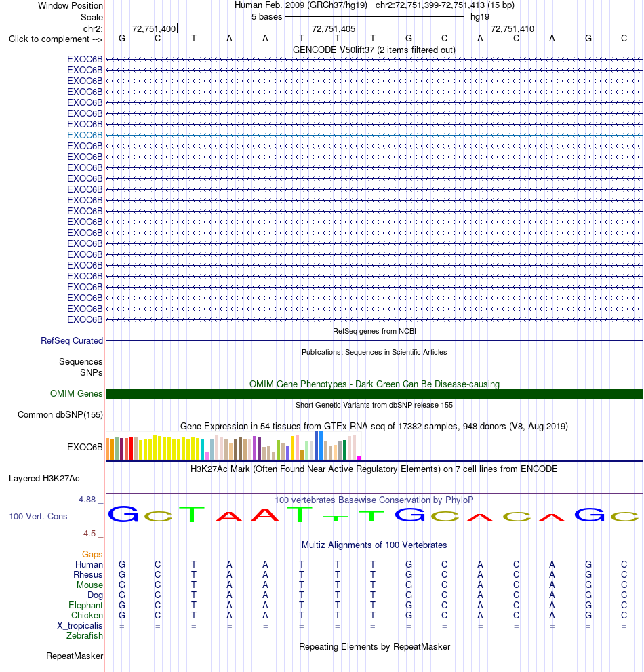Viewport: 644px width, 672px height.
Task: Click the "Window Position" label
Action: 71,5
